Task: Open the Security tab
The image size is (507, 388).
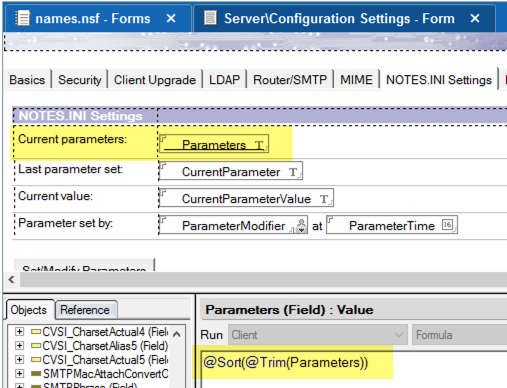Action: tap(79, 80)
